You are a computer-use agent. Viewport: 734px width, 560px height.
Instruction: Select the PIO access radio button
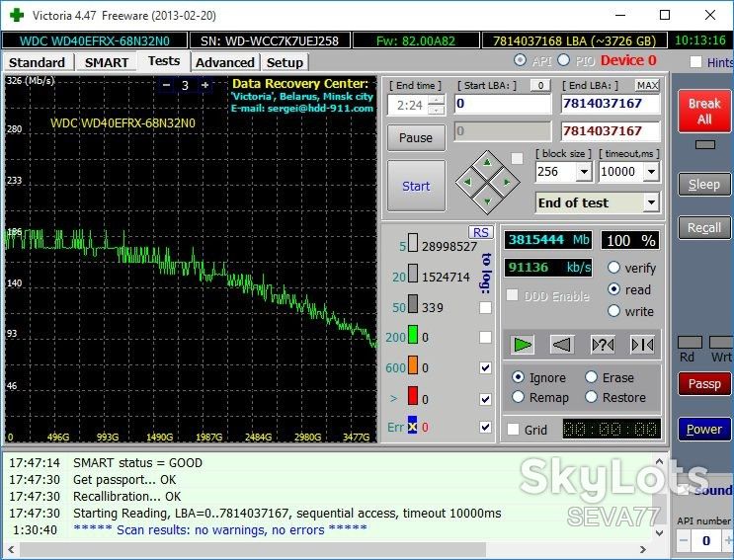click(564, 60)
